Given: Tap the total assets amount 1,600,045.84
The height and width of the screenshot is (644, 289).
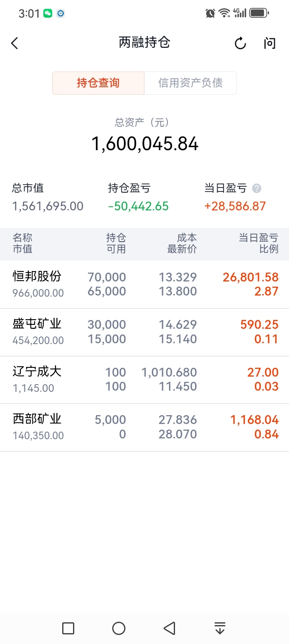Looking at the screenshot, I should 145,144.
